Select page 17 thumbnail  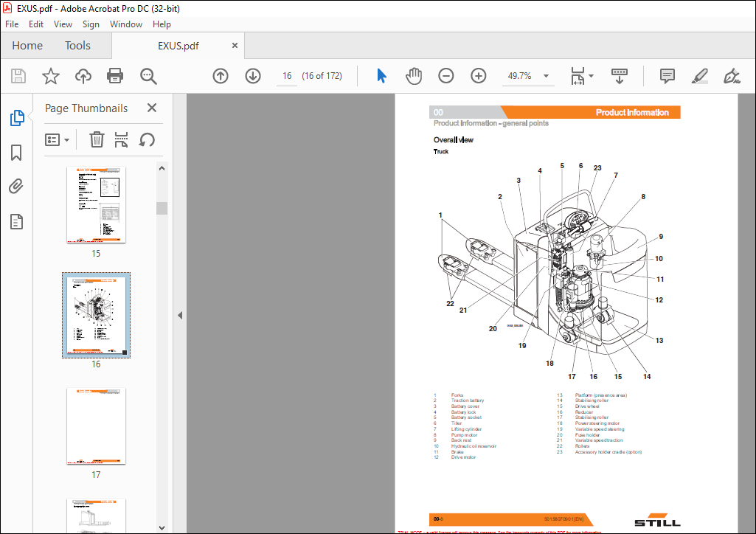[x=96, y=426]
